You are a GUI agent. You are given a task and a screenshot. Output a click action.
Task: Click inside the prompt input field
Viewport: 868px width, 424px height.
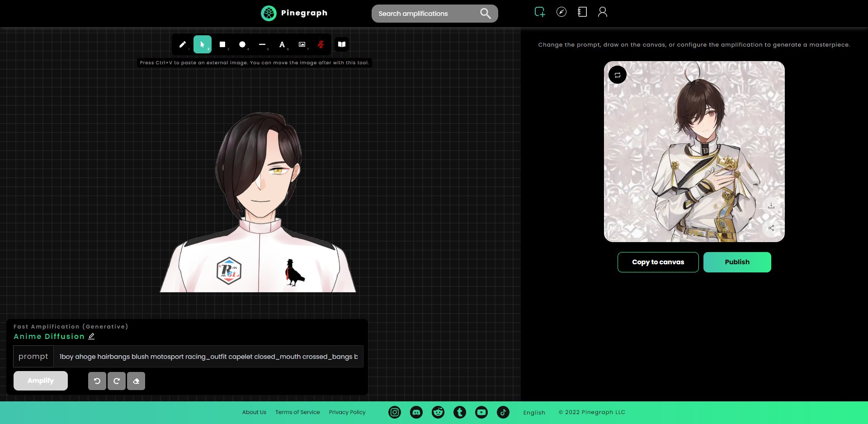(x=208, y=356)
